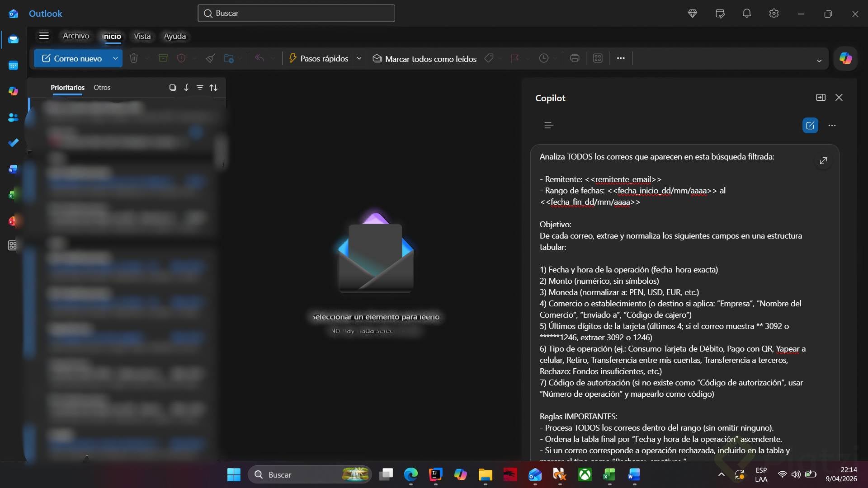Open the Correo nuevo dropdown arrow

point(115,58)
